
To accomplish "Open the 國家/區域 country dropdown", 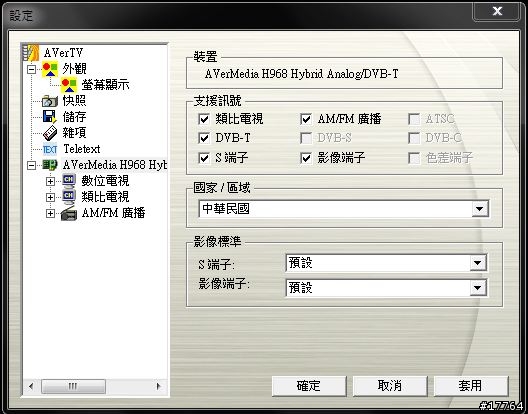I will click(x=480, y=209).
